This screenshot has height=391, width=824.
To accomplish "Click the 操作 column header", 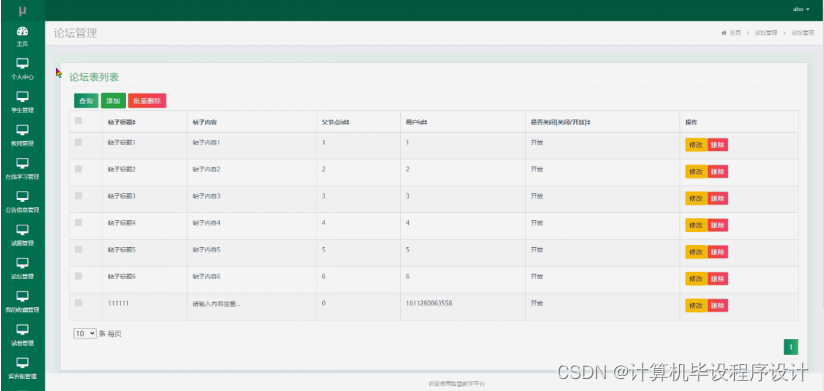I will point(691,122).
